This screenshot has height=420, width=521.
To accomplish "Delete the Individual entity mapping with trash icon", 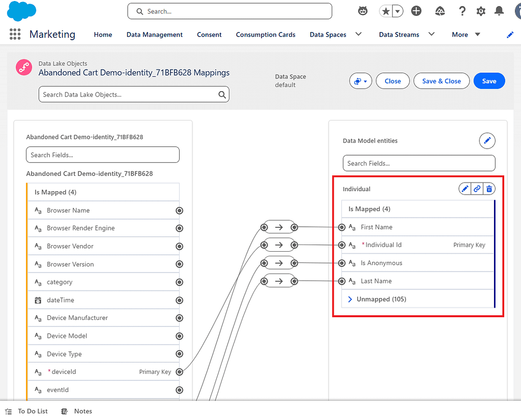I will pos(489,189).
